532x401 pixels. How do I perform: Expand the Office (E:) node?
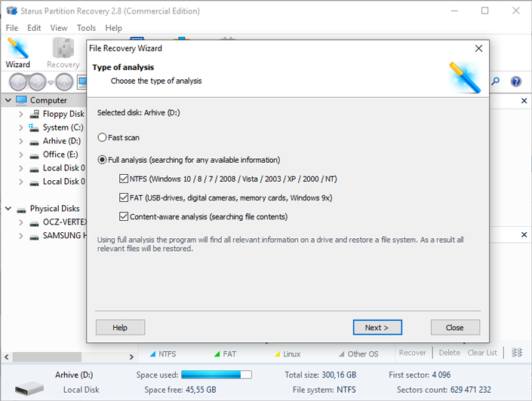click(20, 155)
